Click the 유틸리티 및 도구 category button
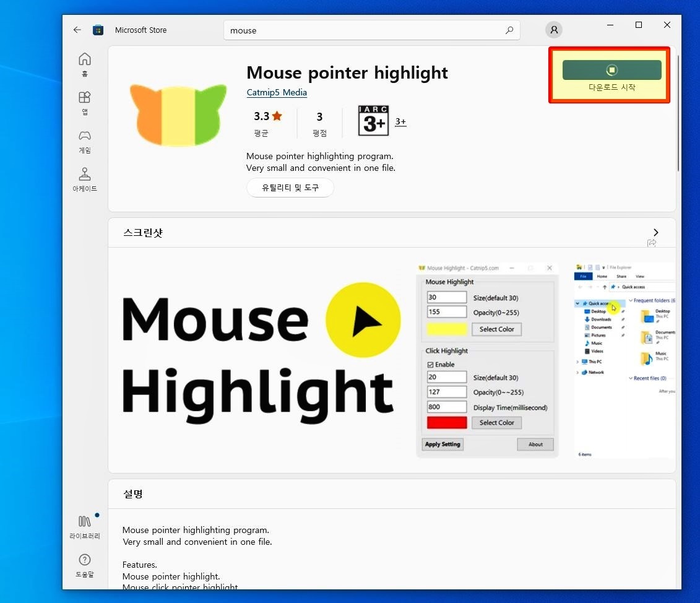 click(x=290, y=188)
